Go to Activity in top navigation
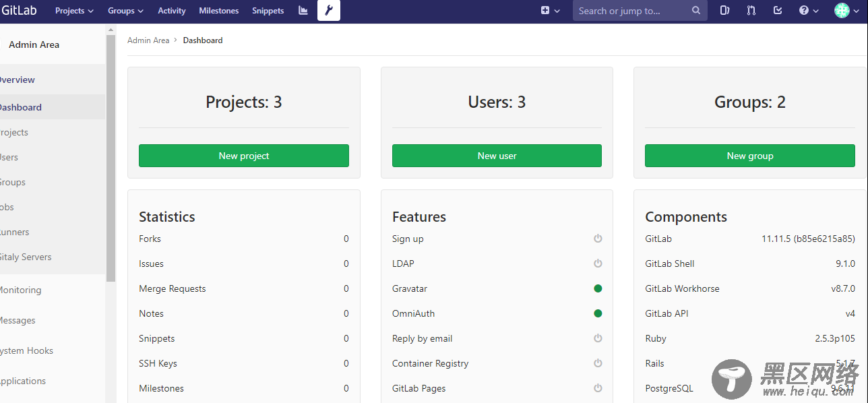Viewport: 868px width, 403px height. pyautogui.click(x=172, y=11)
